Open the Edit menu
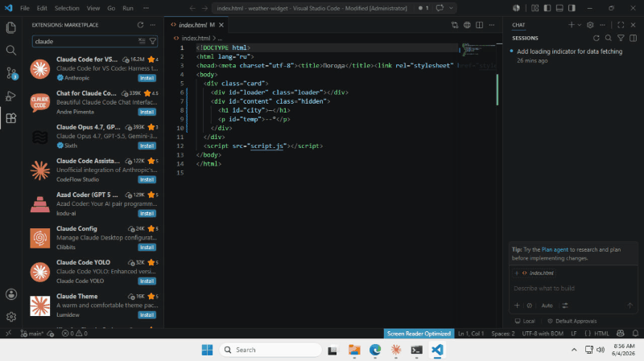644x361 pixels. (x=42, y=8)
